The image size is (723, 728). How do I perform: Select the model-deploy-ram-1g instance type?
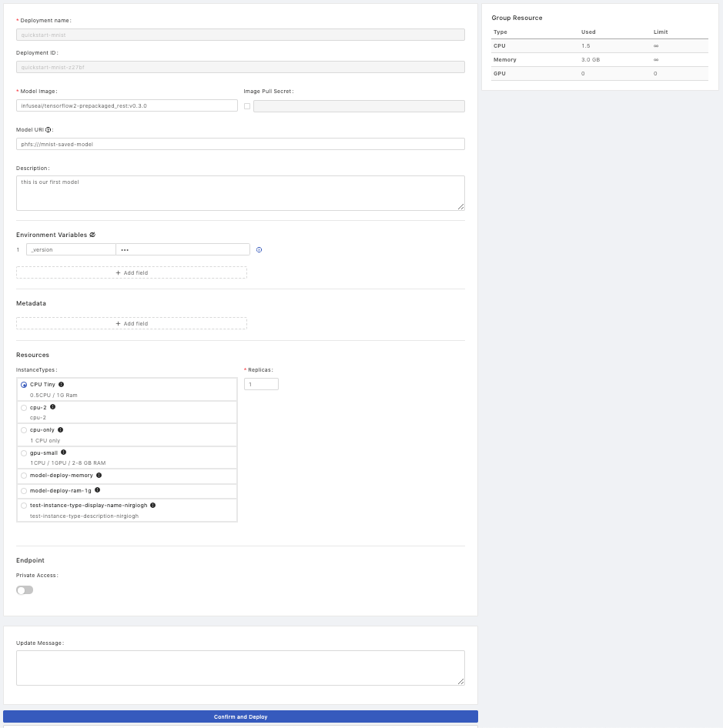click(x=24, y=491)
